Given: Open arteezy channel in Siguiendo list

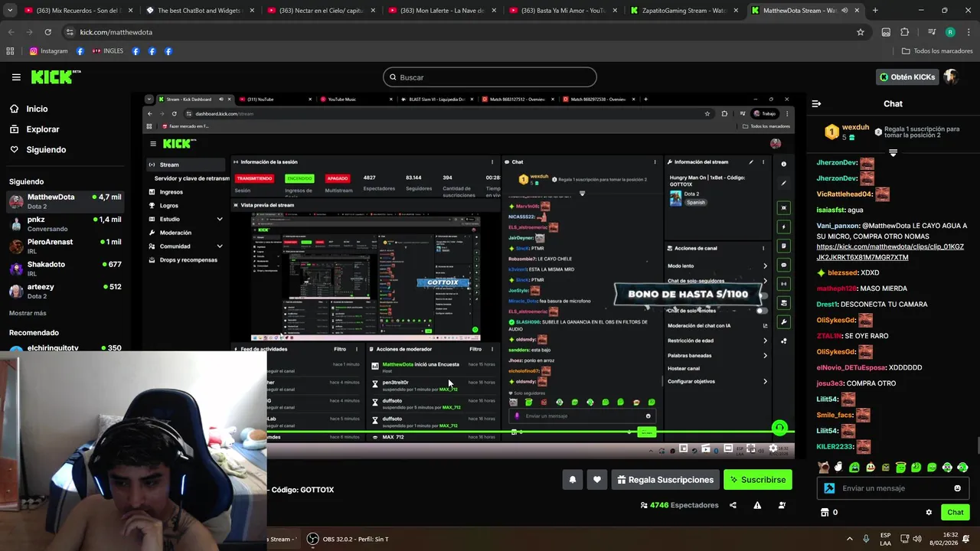Looking at the screenshot, I should (65, 291).
